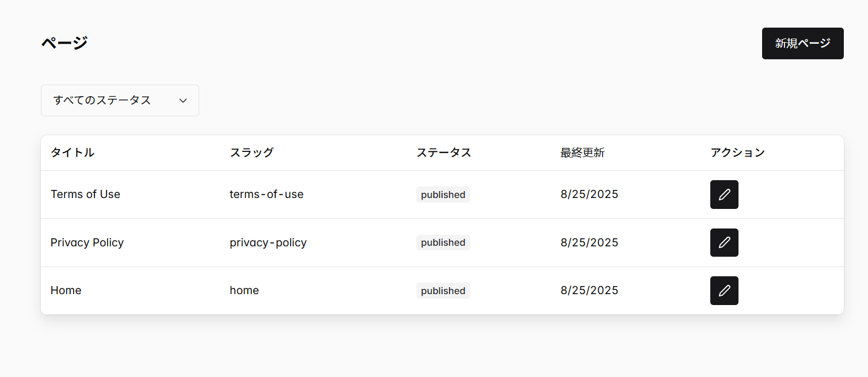
Task: Click the slug terms-of-use
Action: click(267, 194)
